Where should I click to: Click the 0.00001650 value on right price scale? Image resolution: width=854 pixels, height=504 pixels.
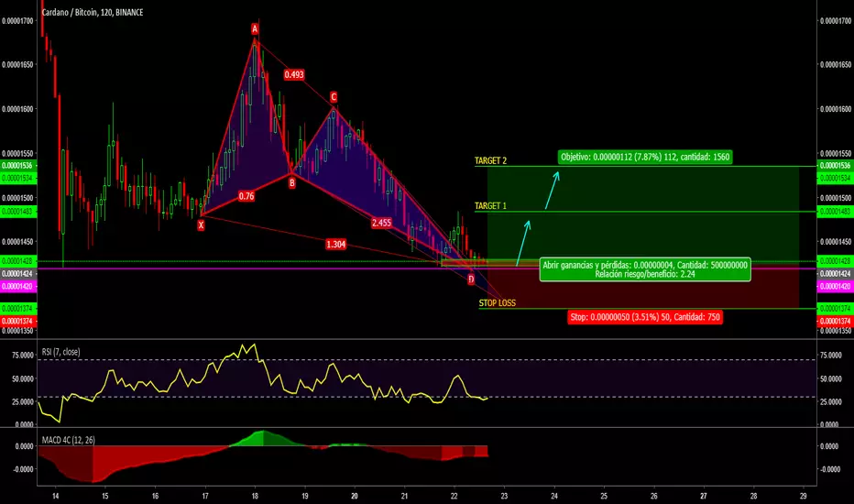[x=836, y=64]
